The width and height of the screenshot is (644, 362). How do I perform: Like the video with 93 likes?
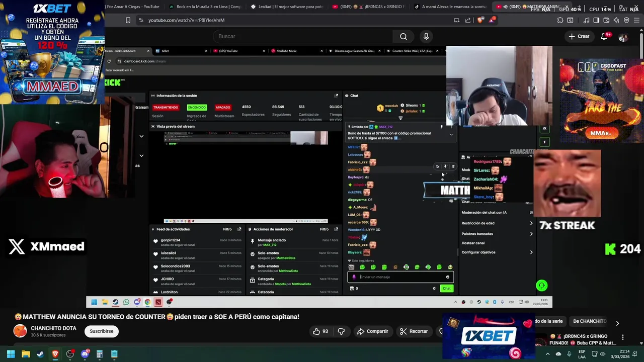pos(320,331)
